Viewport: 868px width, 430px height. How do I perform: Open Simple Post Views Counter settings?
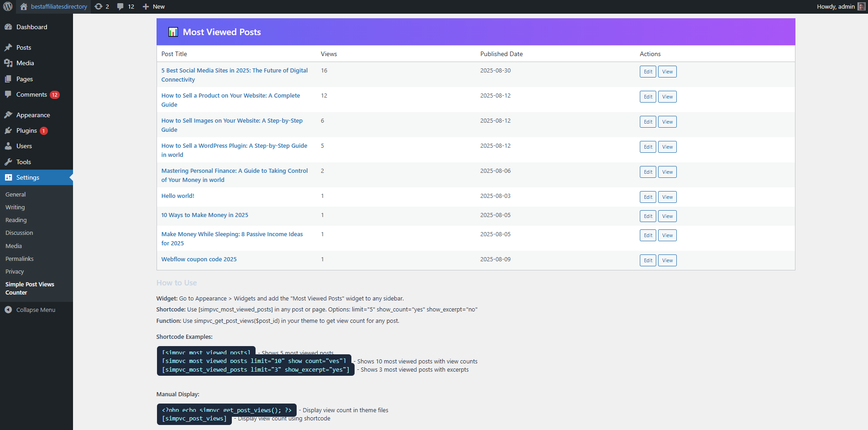[30, 288]
